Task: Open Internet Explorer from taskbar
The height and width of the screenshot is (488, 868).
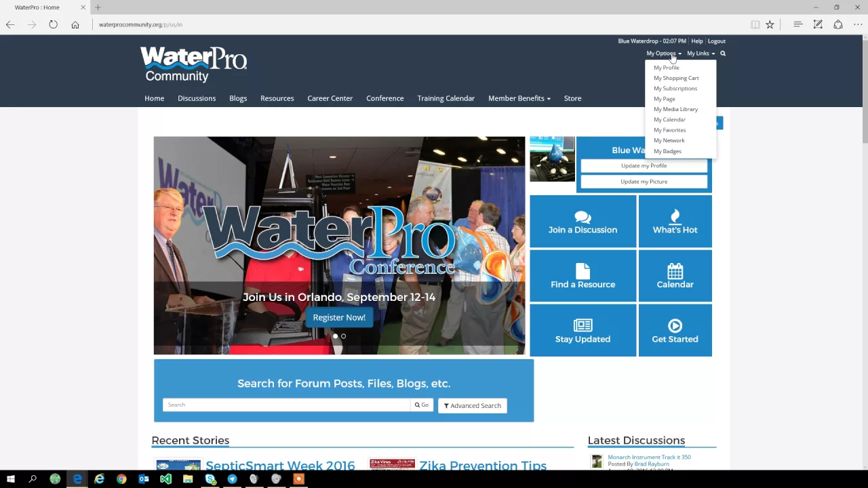Action: [99, 479]
